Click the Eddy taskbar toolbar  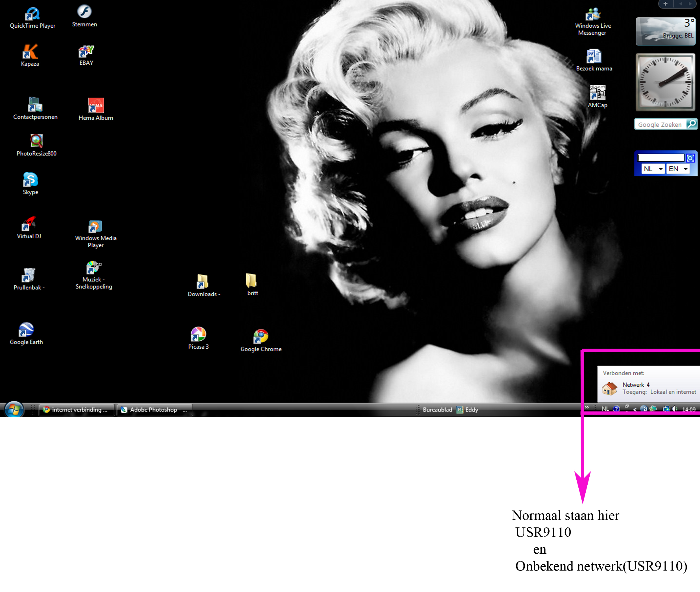(468, 410)
